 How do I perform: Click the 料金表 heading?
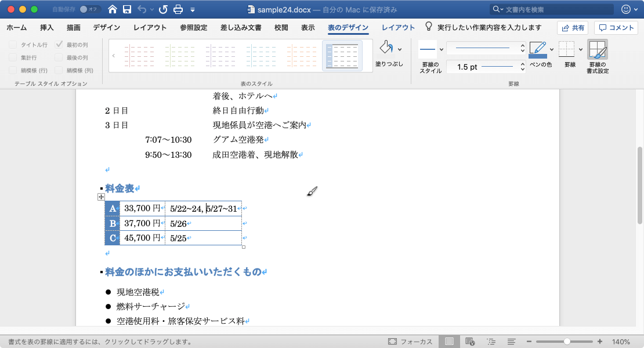click(120, 188)
